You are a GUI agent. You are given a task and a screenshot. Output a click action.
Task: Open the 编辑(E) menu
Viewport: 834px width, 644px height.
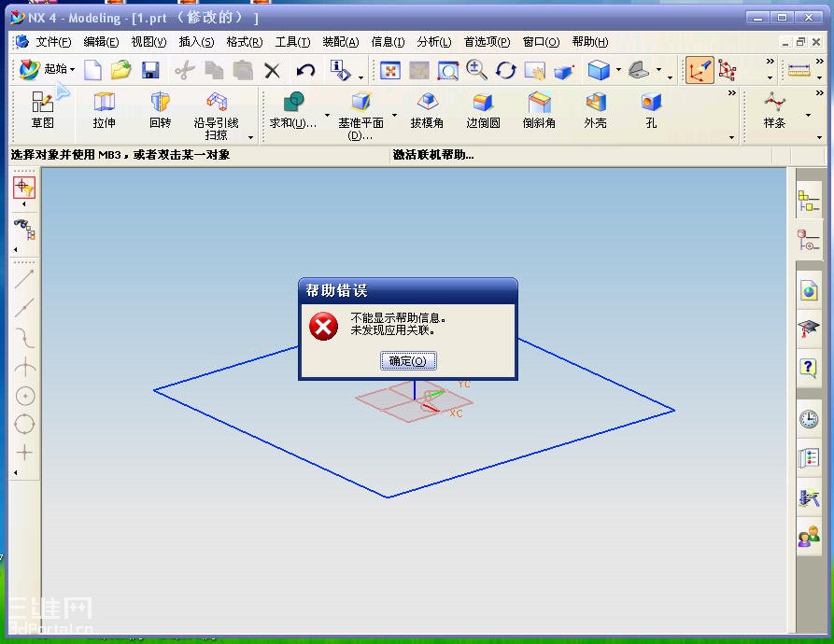(x=101, y=42)
